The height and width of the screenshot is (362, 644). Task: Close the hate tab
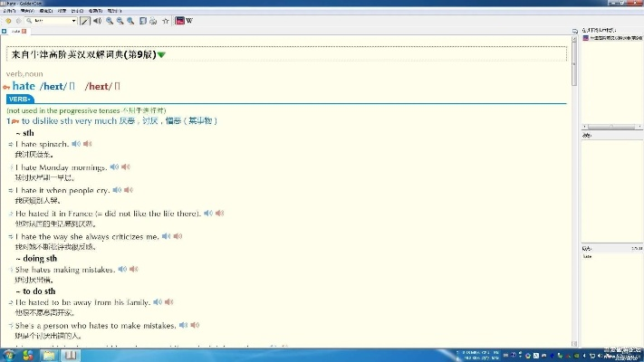point(24,31)
